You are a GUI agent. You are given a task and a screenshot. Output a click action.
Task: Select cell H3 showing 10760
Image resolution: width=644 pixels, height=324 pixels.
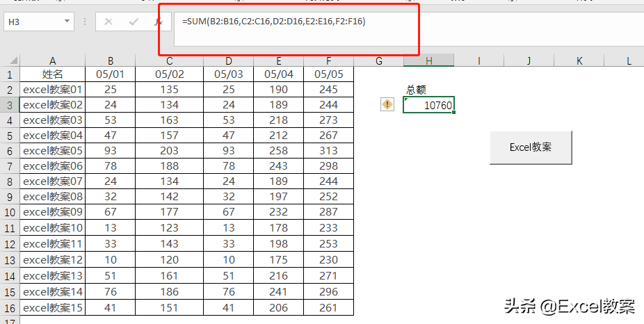click(x=429, y=105)
